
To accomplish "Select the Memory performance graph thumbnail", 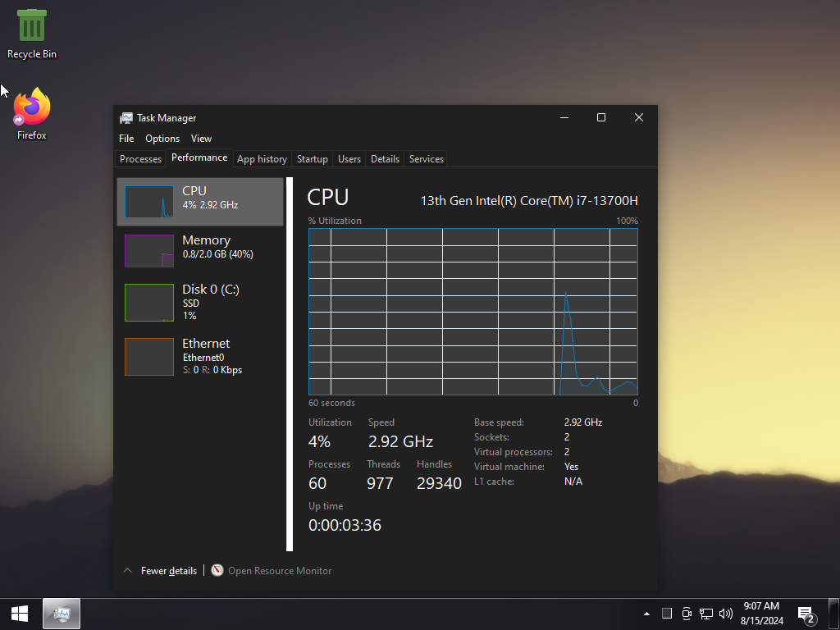I will 149,250.
